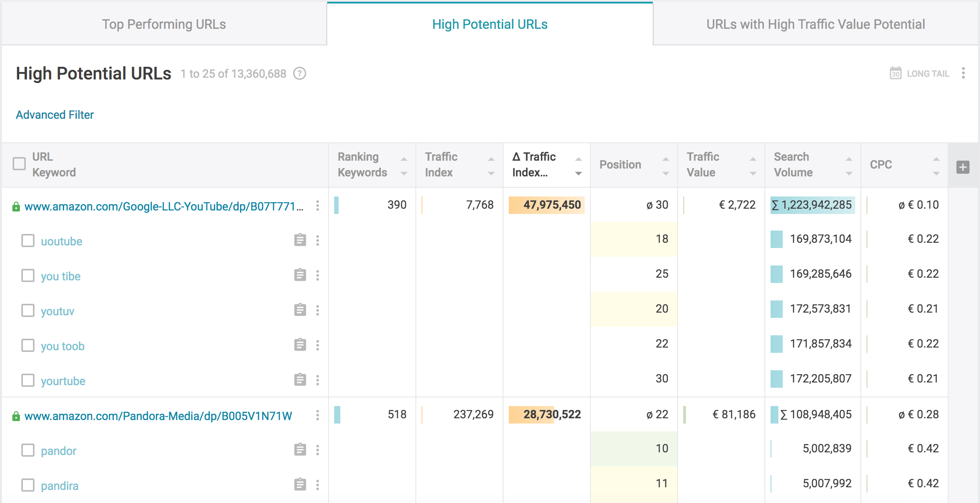Sort by Traffic Index column arrows
This screenshot has width=980, height=503.
tap(491, 166)
